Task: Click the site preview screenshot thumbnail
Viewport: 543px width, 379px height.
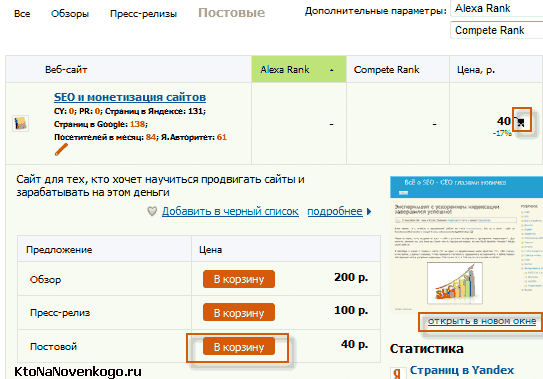Action: 466,244
